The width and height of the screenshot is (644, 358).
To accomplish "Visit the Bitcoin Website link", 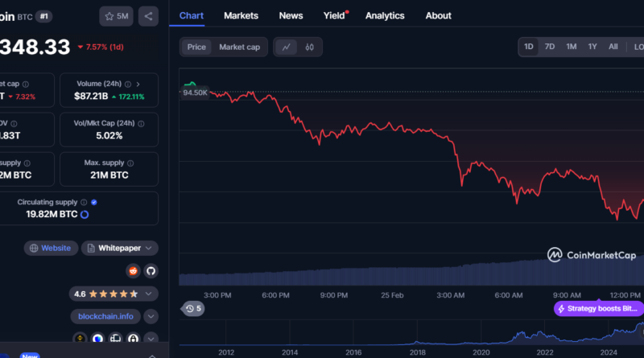I will click(51, 248).
